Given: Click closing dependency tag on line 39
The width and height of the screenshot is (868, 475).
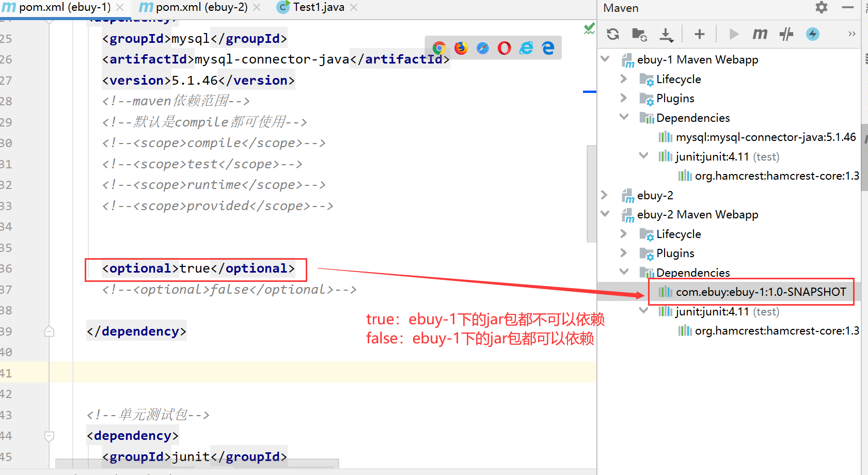Looking at the screenshot, I should pyautogui.click(x=136, y=331).
